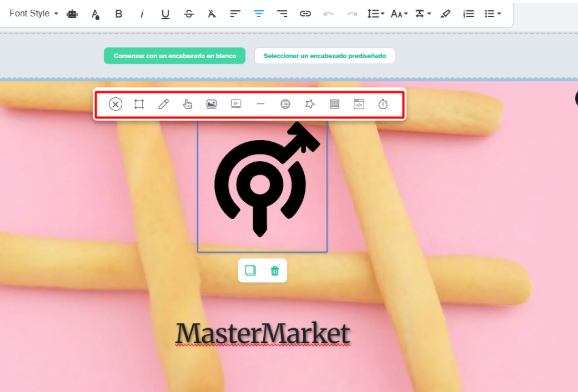
Task: Toggle bold formatting
Action: click(119, 14)
